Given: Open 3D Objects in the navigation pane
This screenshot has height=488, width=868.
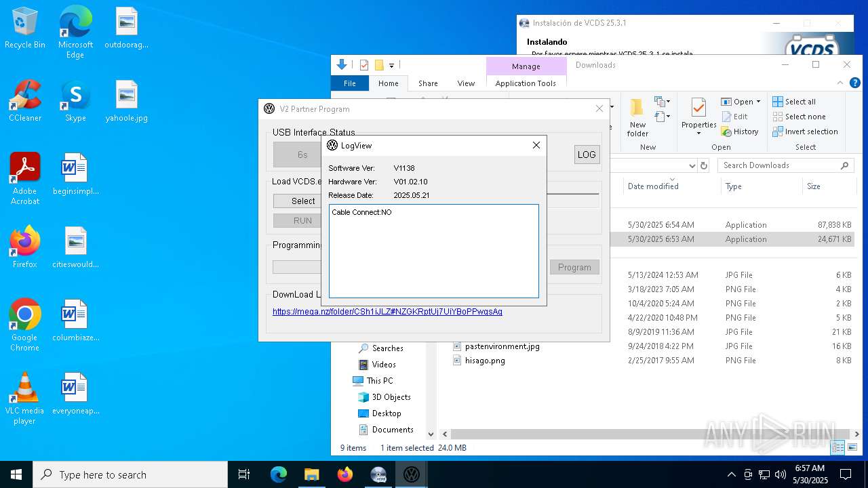Looking at the screenshot, I should point(384,397).
